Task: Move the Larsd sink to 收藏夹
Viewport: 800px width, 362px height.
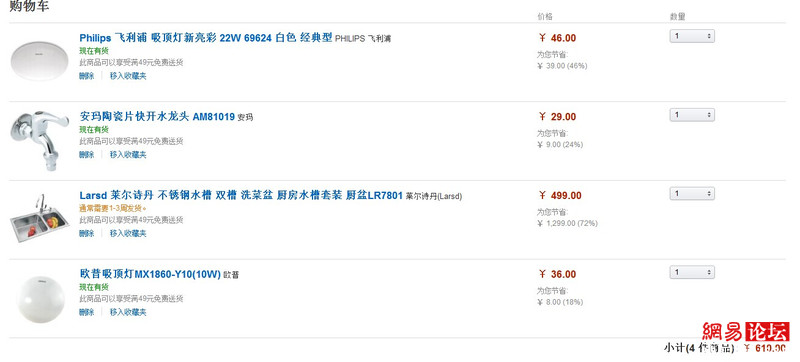Action: [x=128, y=234]
